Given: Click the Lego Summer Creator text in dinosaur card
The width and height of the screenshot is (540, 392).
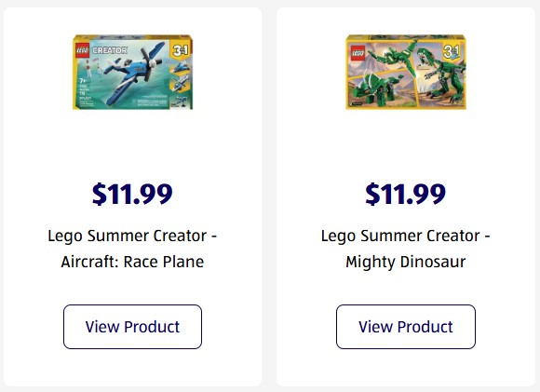Looking at the screenshot, I should (400, 236).
